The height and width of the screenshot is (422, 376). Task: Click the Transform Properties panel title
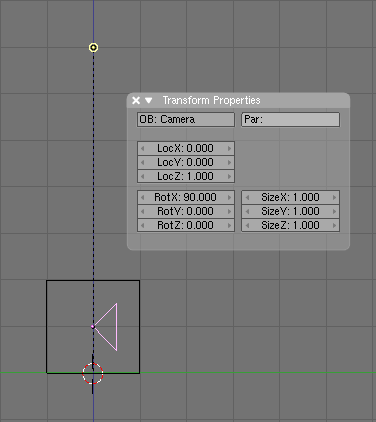pyautogui.click(x=211, y=100)
